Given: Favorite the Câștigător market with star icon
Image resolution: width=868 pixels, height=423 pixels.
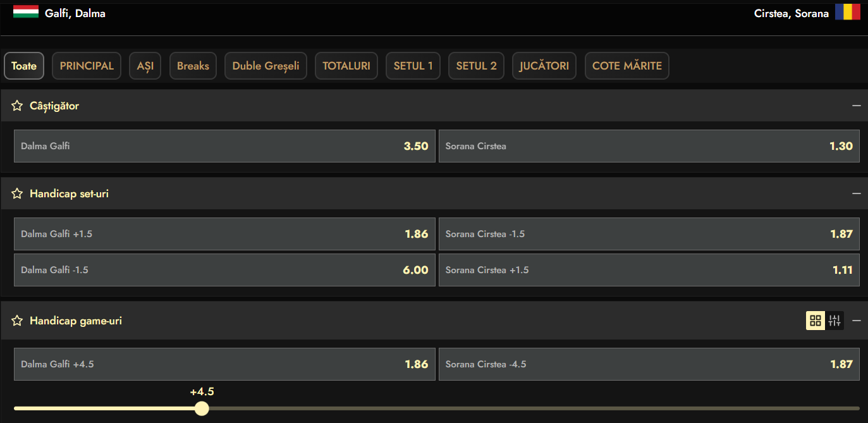Looking at the screenshot, I should tap(17, 106).
